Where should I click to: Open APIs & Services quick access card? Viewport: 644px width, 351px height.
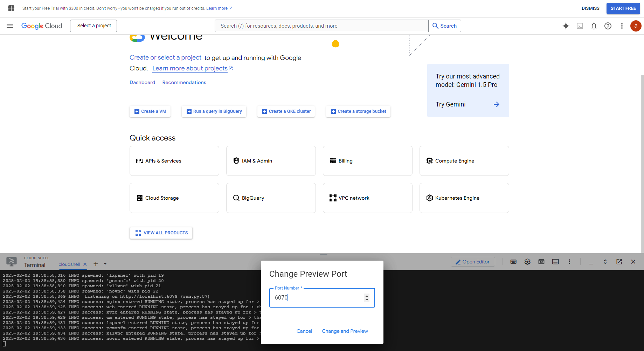tap(174, 161)
